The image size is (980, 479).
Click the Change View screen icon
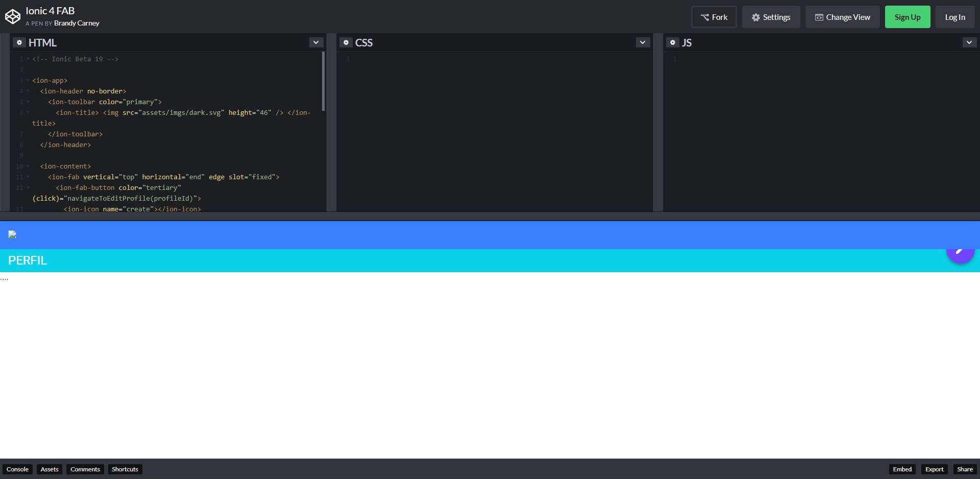pyautogui.click(x=818, y=16)
